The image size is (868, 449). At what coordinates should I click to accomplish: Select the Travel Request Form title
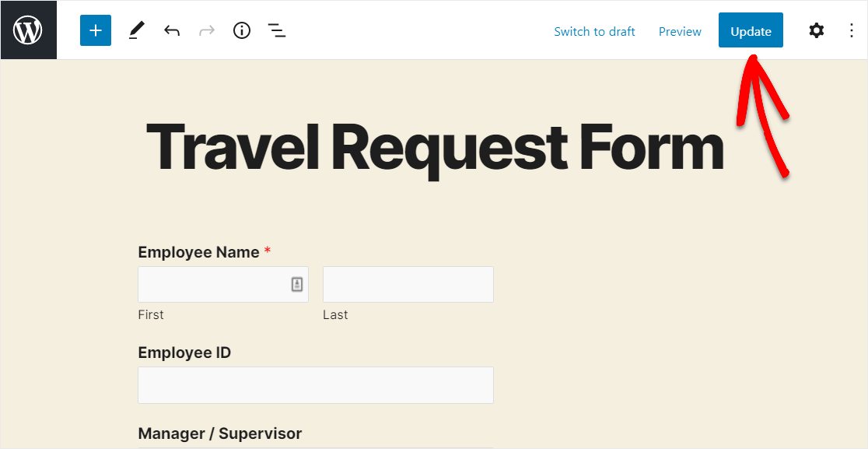click(x=434, y=146)
